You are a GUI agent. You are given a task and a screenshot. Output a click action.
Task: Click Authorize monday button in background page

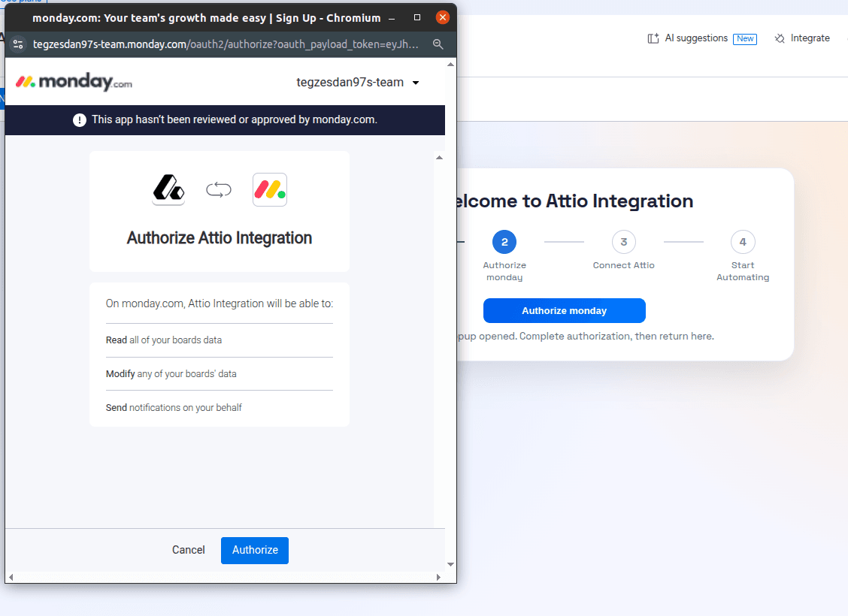564,311
